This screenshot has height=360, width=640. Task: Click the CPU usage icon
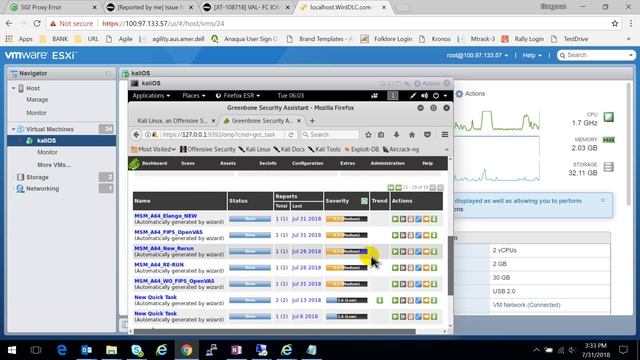tap(609, 118)
